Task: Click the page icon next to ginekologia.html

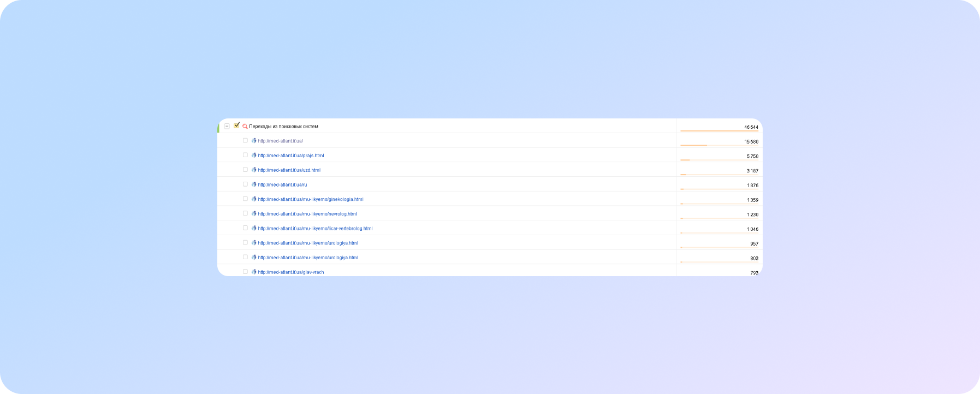Action: coord(254,199)
